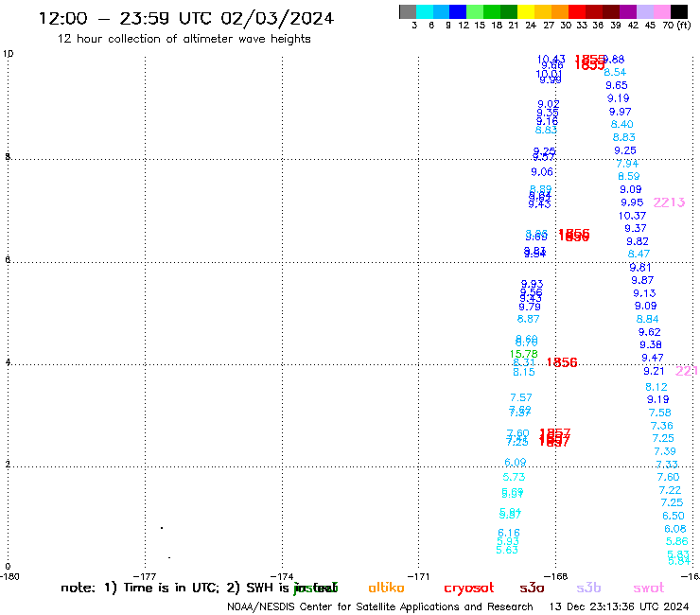Click the wave height value '7.94'
Viewport: 700px width, 615px height.
pos(627,164)
